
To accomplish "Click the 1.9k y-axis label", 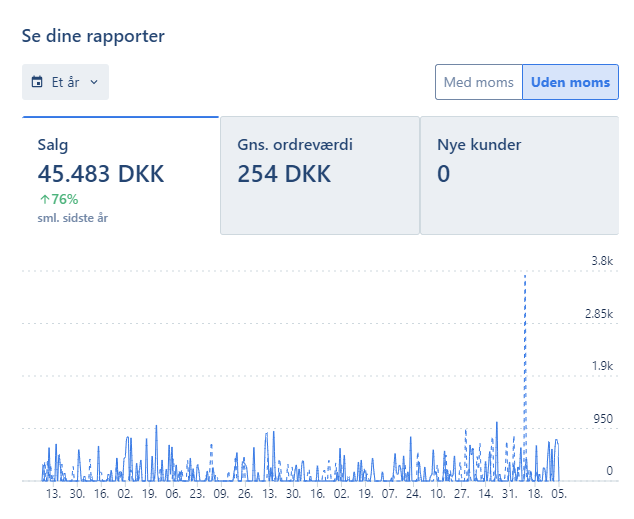I will (x=601, y=366).
